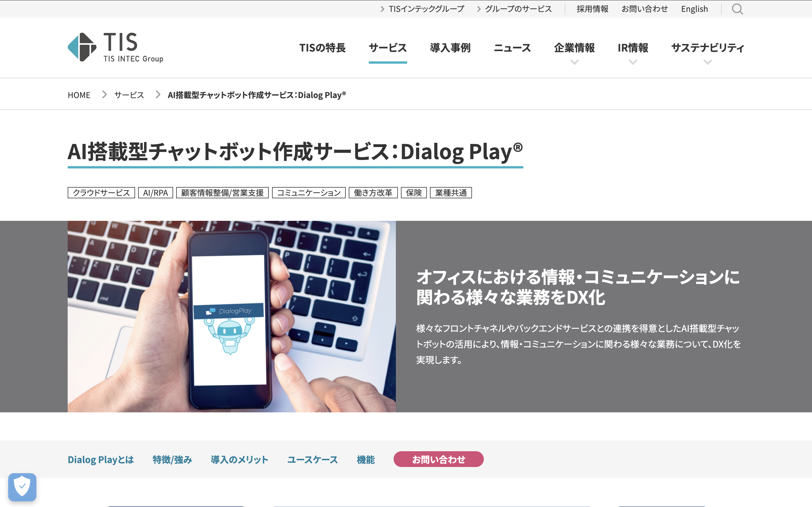Viewport: 812px width, 507px height.
Task: Click the pink お問い合わせ button
Action: [x=438, y=459]
